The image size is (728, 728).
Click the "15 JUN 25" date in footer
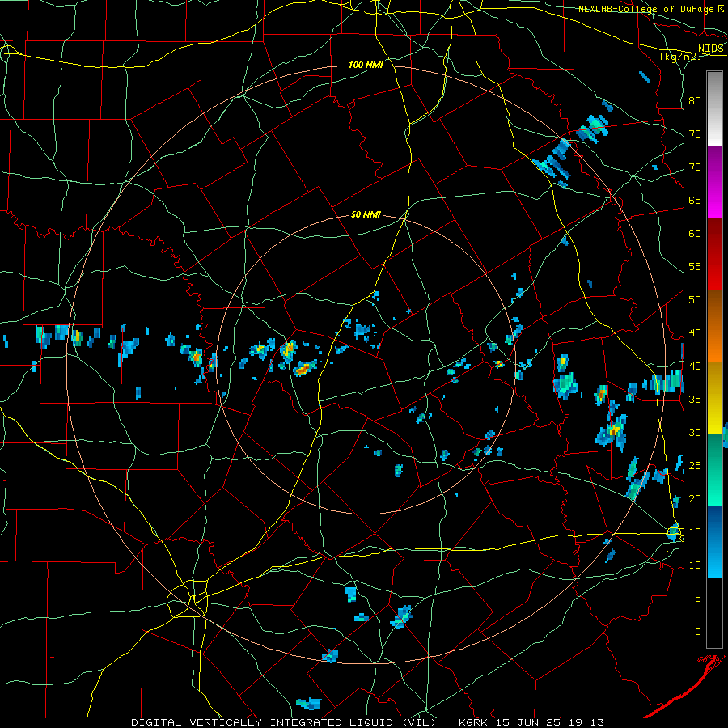click(x=530, y=722)
